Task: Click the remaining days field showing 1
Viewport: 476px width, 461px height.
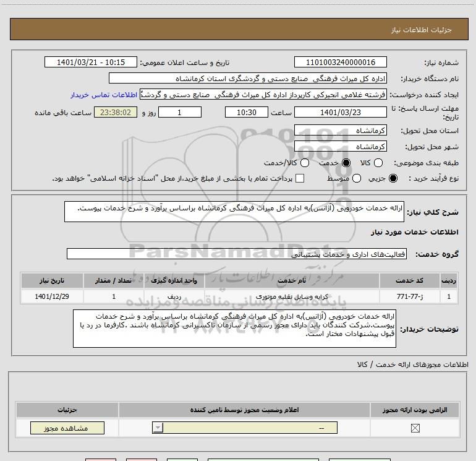Action: [180, 112]
